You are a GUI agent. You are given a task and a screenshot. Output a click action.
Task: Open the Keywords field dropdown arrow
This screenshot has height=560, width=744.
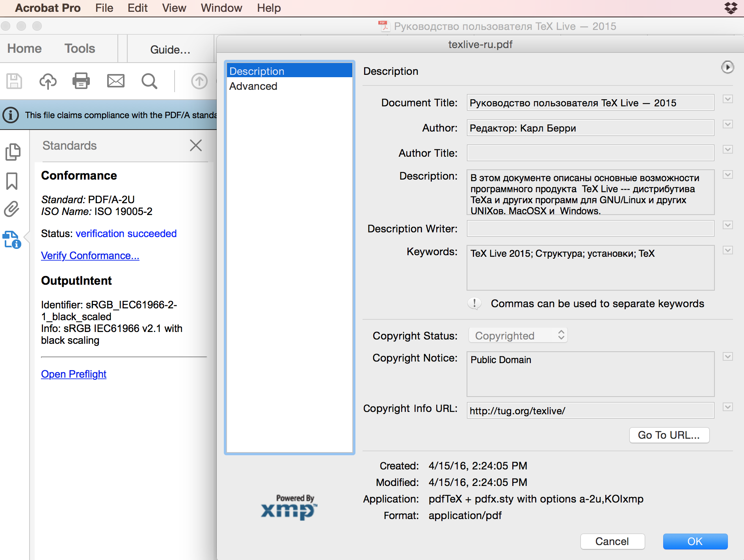point(727,250)
